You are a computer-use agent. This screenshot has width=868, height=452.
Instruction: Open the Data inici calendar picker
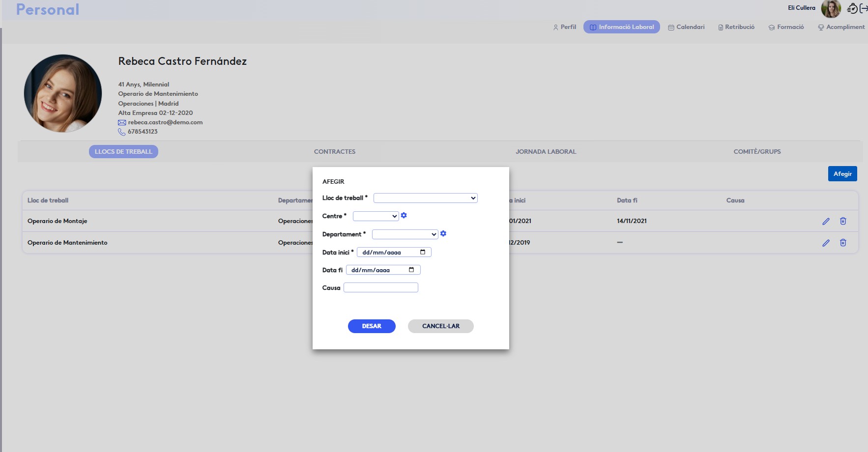click(423, 252)
